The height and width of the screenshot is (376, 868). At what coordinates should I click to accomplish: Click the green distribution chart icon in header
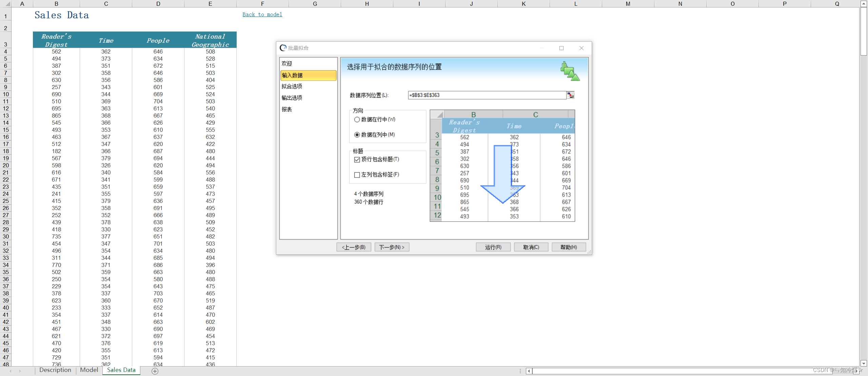click(570, 71)
